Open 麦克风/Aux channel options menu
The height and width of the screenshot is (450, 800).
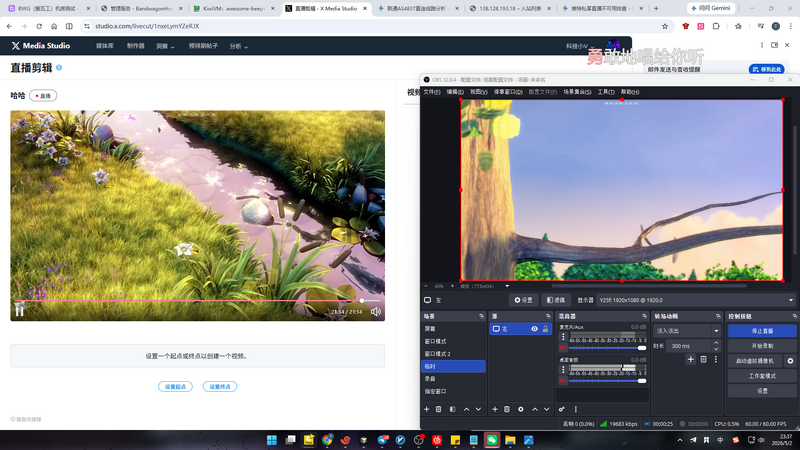pyautogui.click(x=563, y=337)
